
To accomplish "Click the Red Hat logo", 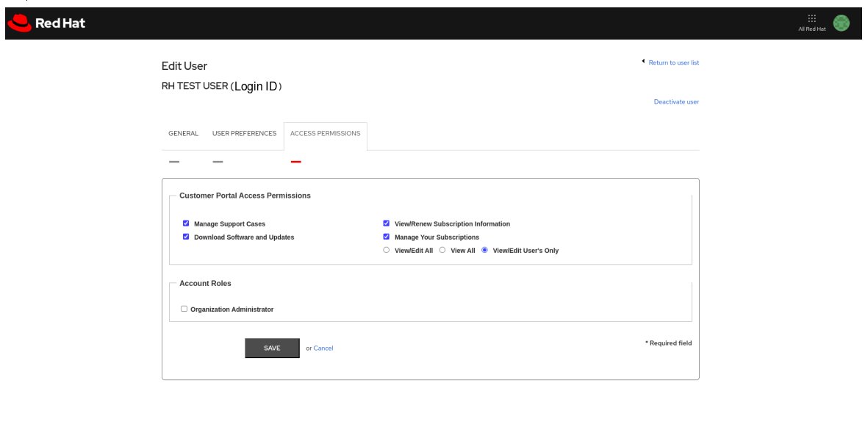I will coord(46,24).
